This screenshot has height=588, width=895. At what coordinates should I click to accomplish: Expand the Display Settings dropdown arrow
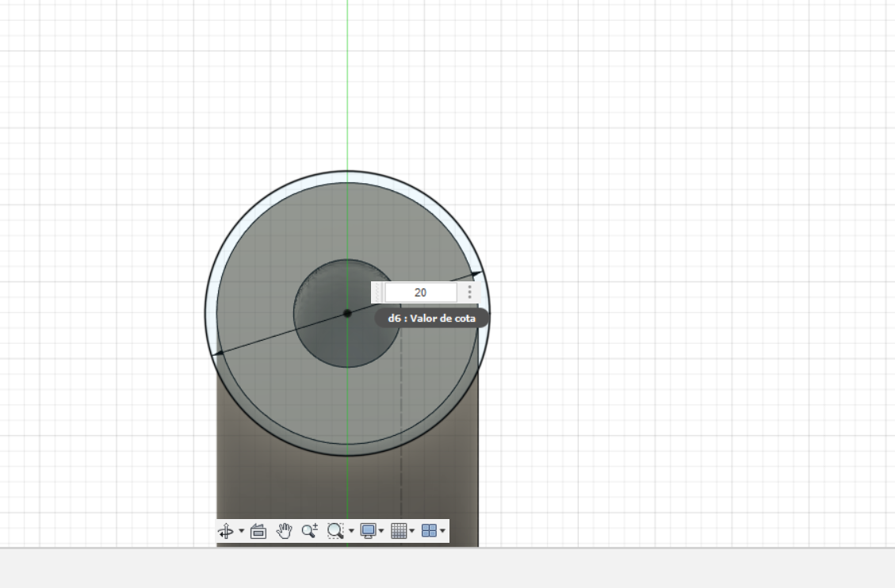click(x=381, y=531)
